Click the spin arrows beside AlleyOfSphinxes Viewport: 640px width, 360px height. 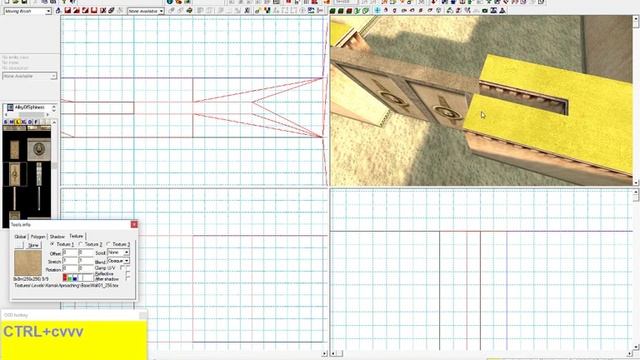[54, 108]
